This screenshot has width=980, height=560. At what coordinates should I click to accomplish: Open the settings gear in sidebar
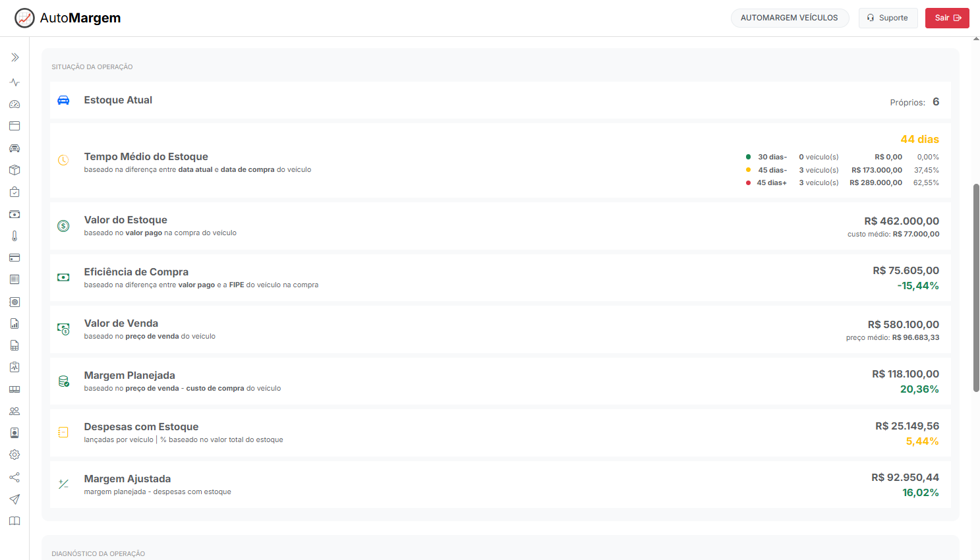(14, 455)
